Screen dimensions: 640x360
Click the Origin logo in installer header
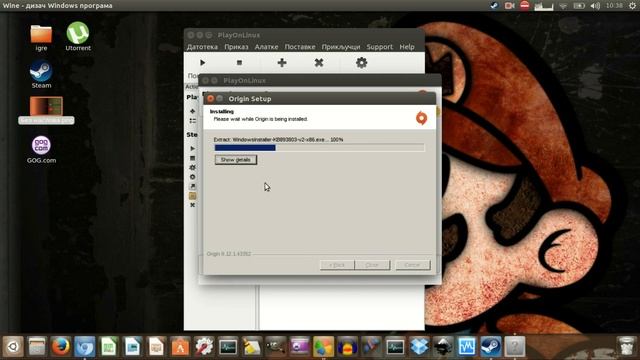click(x=421, y=118)
